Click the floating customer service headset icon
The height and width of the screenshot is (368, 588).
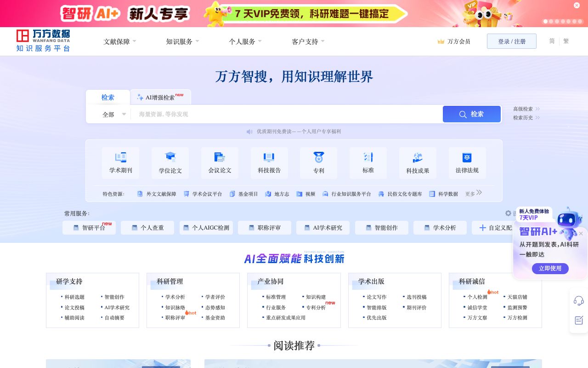pos(578,300)
